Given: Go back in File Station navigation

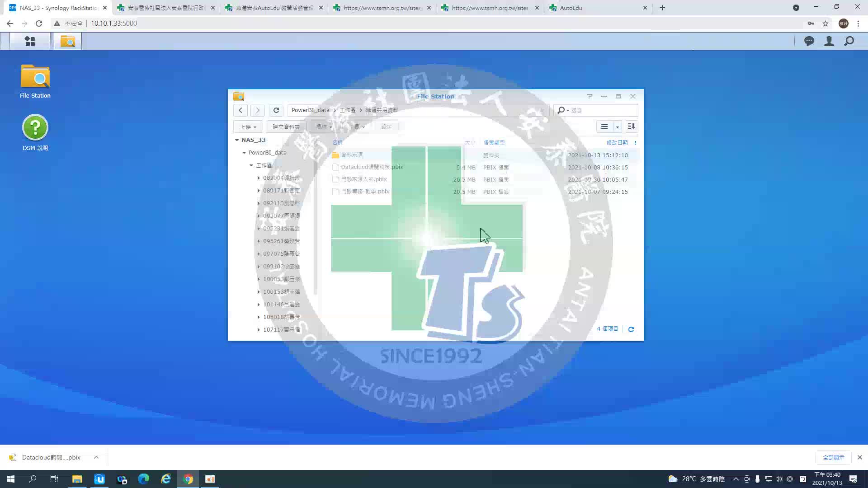Looking at the screenshot, I should pyautogui.click(x=241, y=110).
